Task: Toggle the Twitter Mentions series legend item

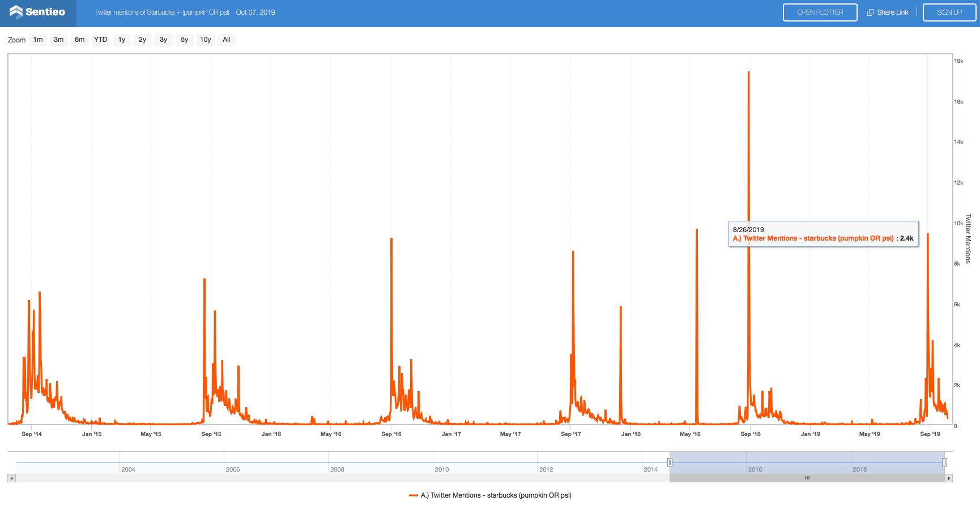Action: 490,495
